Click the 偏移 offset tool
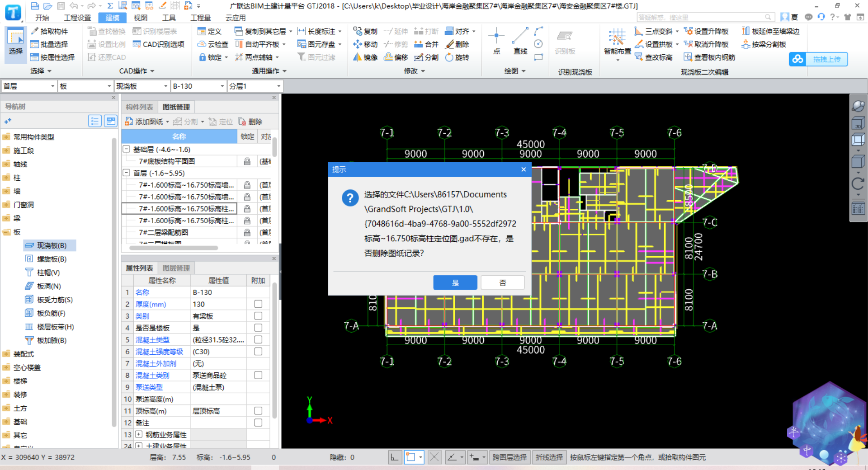This screenshot has height=470, width=868. [396, 57]
